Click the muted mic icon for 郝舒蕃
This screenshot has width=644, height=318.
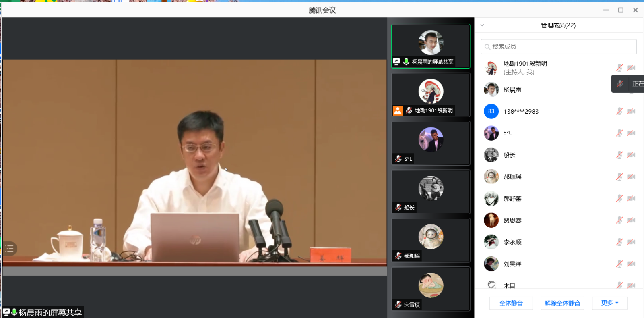click(619, 198)
